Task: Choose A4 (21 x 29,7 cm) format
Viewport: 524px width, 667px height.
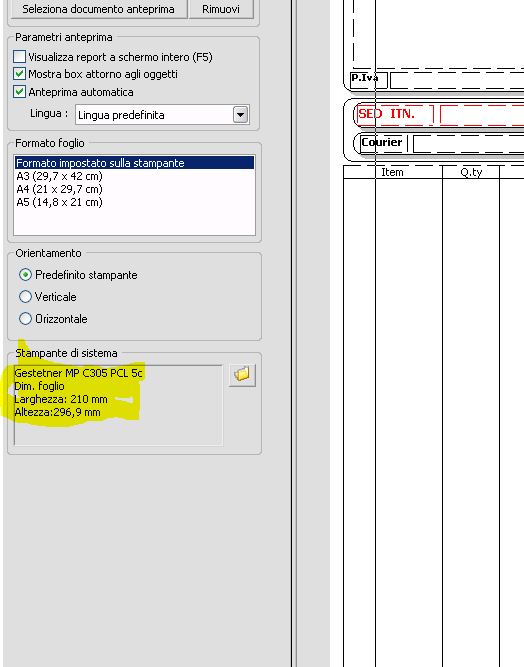Action: coord(59,189)
